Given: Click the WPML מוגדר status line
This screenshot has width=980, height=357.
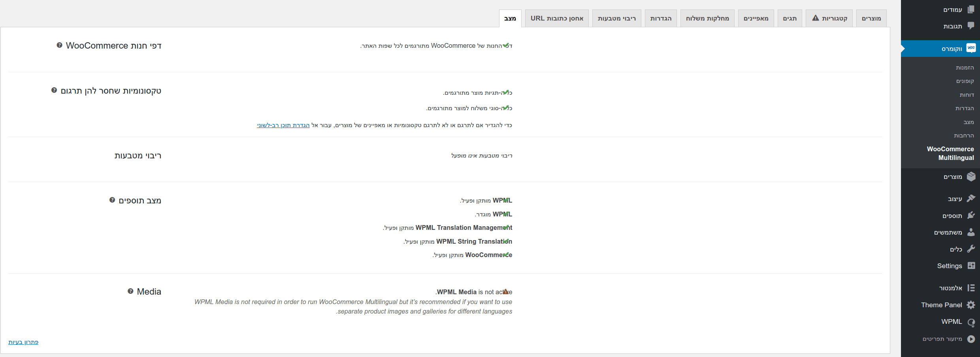Looking at the screenshot, I should tap(494, 214).
